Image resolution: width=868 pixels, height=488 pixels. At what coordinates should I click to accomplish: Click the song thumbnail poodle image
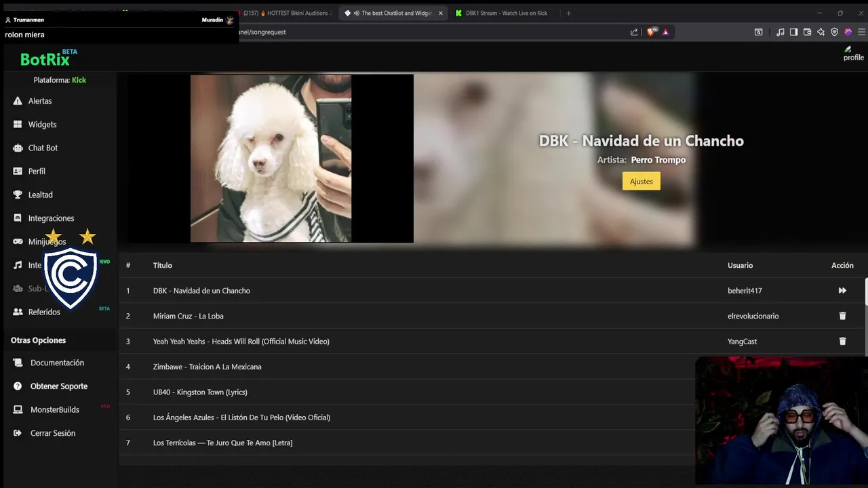271,159
